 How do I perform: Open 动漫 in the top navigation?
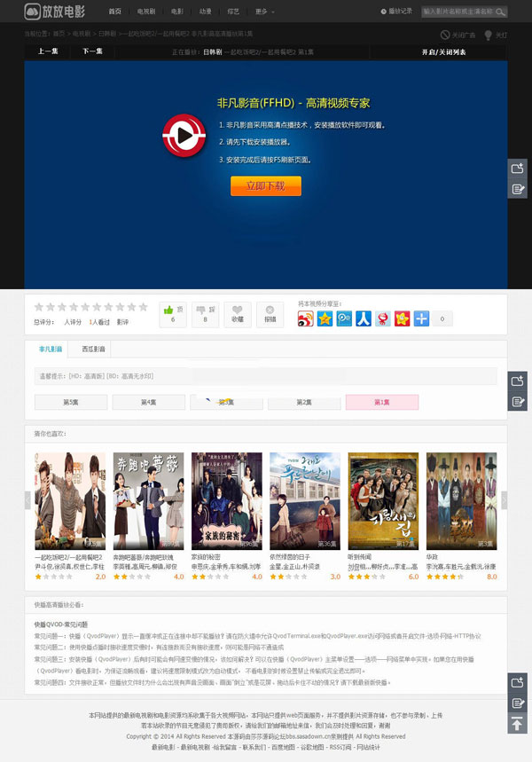pos(206,12)
